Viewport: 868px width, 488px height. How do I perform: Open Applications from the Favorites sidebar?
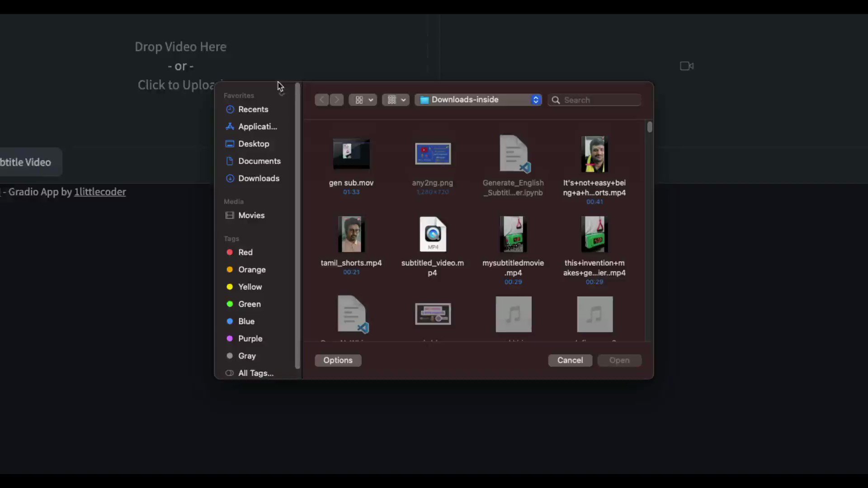[257, 127]
